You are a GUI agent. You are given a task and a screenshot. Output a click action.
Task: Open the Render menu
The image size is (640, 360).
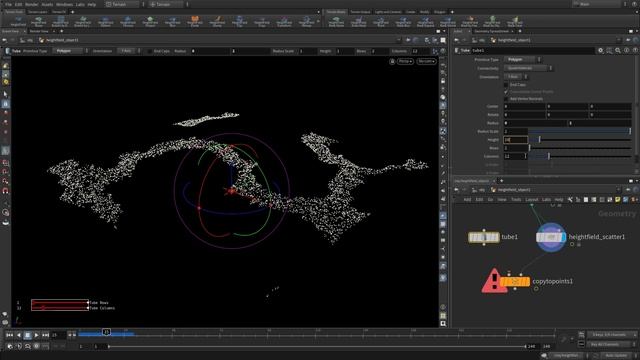[x=31, y=4]
